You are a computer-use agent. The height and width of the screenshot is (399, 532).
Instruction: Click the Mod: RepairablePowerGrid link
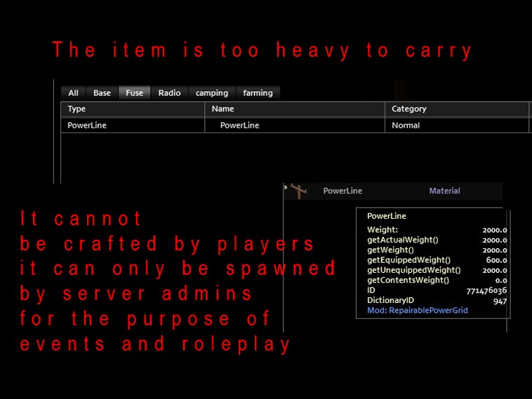[x=418, y=310]
